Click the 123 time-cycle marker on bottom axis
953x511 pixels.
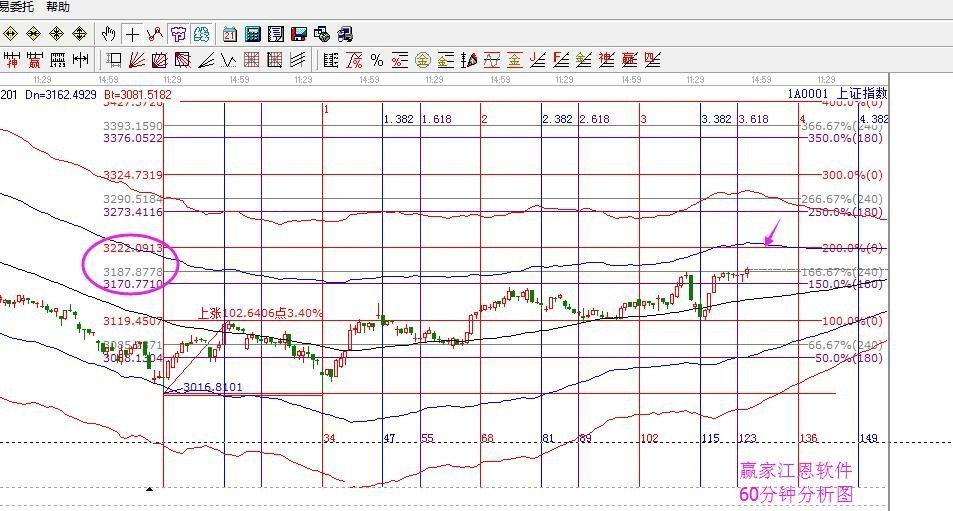747,438
